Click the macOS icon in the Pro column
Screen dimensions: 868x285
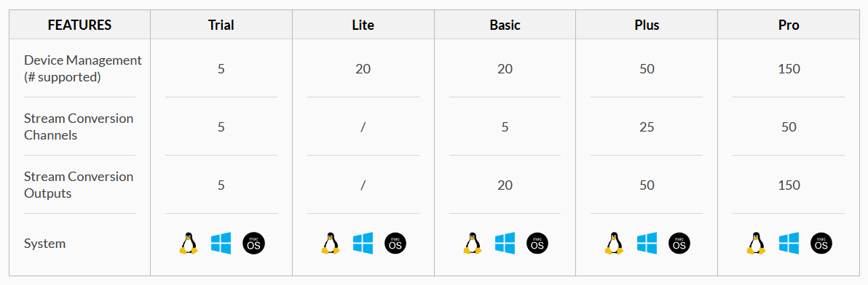click(x=821, y=244)
